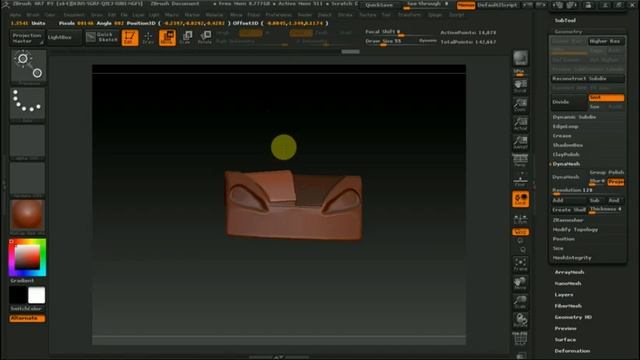Collapse the Geometry section
The height and width of the screenshot is (360, 640).
click(568, 31)
